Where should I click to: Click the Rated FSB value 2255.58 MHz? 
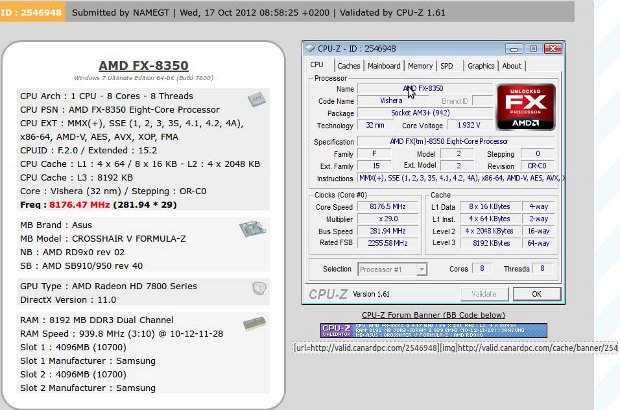pos(388,243)
